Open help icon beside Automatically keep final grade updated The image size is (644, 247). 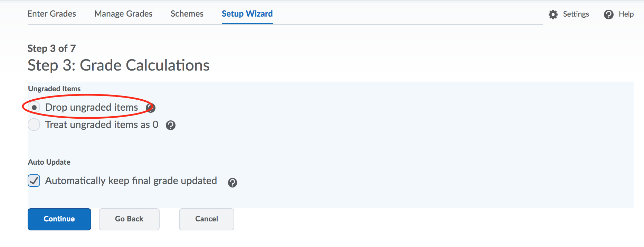[233, 183]
